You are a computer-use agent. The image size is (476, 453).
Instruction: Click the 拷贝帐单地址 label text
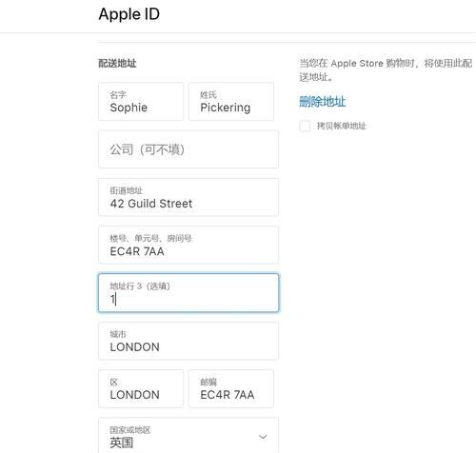342,126
